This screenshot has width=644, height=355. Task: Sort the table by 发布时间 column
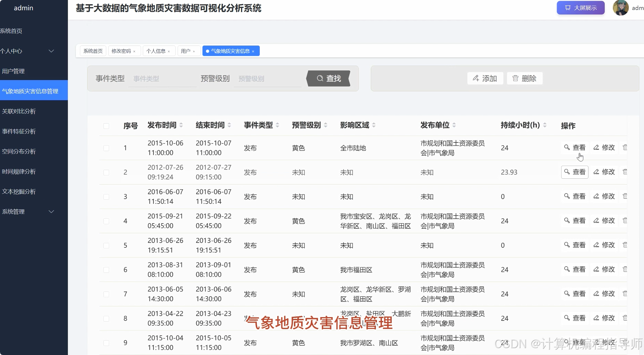click(161, 125)
